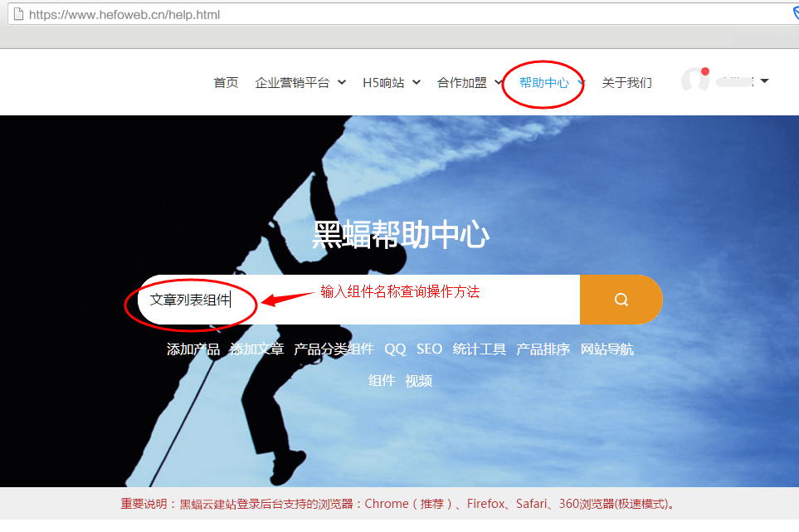Click the 添加文章 link
The height and width of the screenshot is (532, 799).
coord(255,349)
